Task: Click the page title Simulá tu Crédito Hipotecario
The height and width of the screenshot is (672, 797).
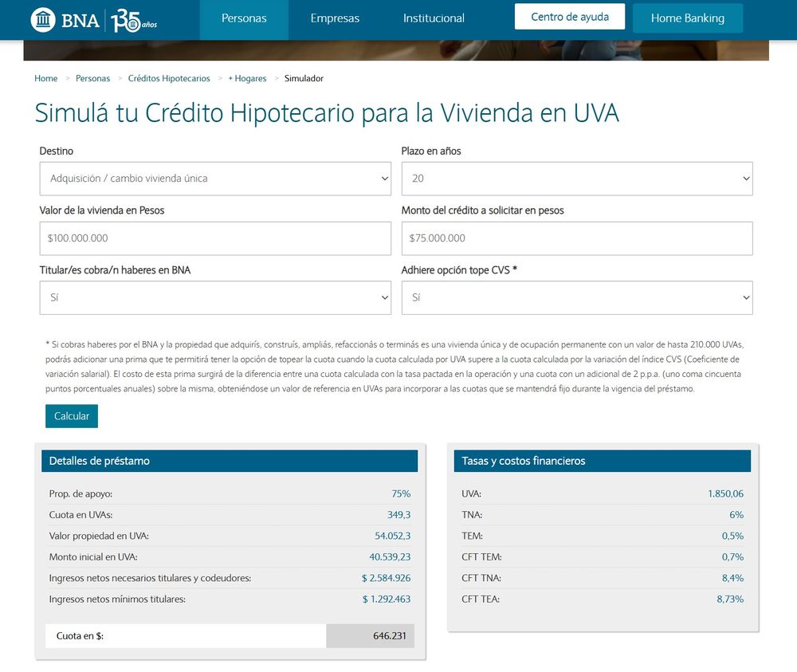Action: click(x=327, y=113)
